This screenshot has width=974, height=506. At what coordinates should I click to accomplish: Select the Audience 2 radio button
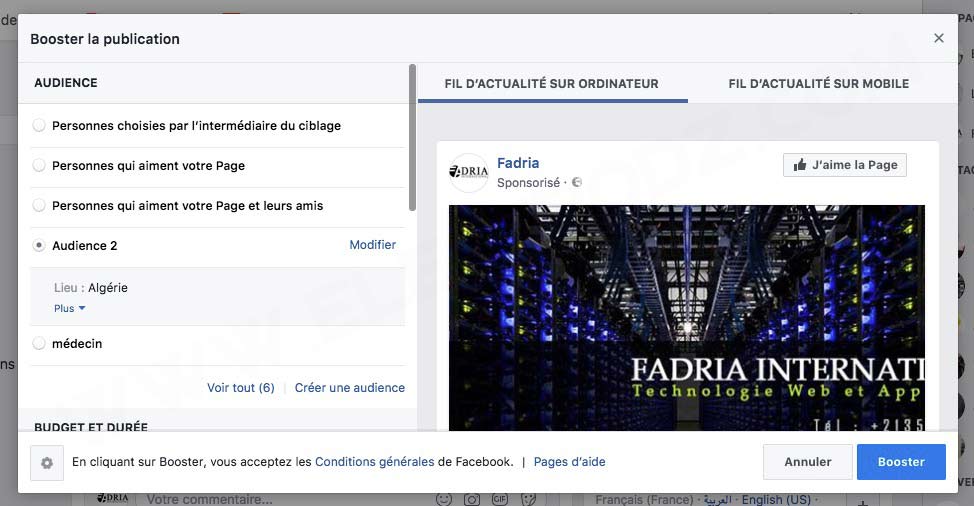(39, 245)
